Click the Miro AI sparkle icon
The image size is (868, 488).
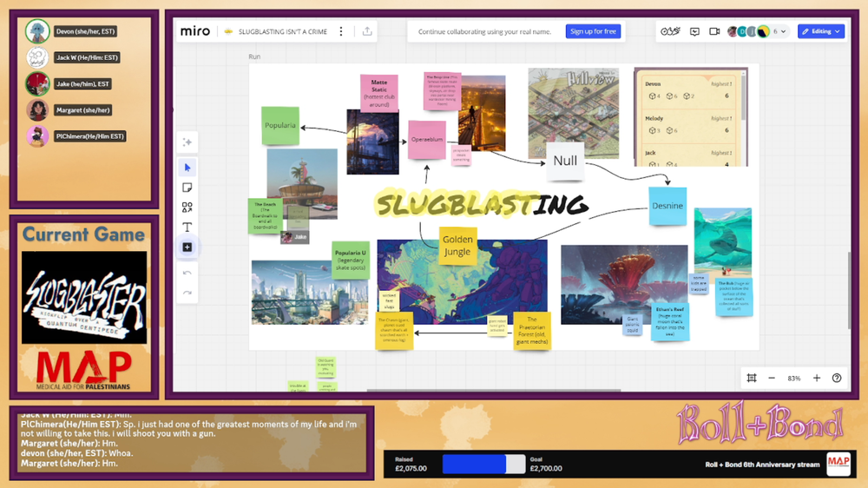(x=187, y=142)
